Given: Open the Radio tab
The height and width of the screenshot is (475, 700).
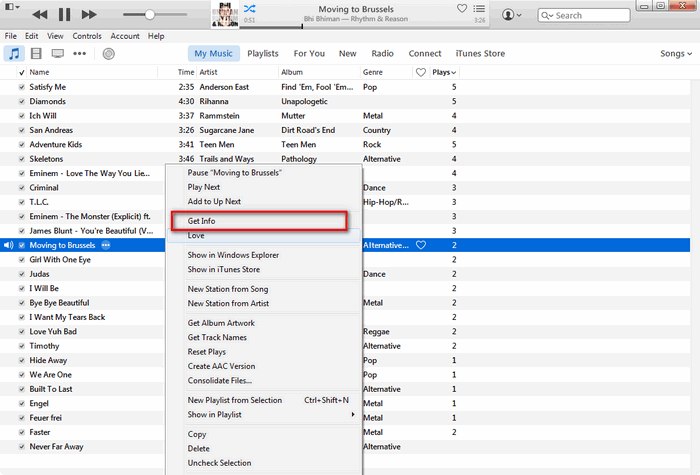Looking at the screenshot, I should pyautogui.click(x=383, y=54).
